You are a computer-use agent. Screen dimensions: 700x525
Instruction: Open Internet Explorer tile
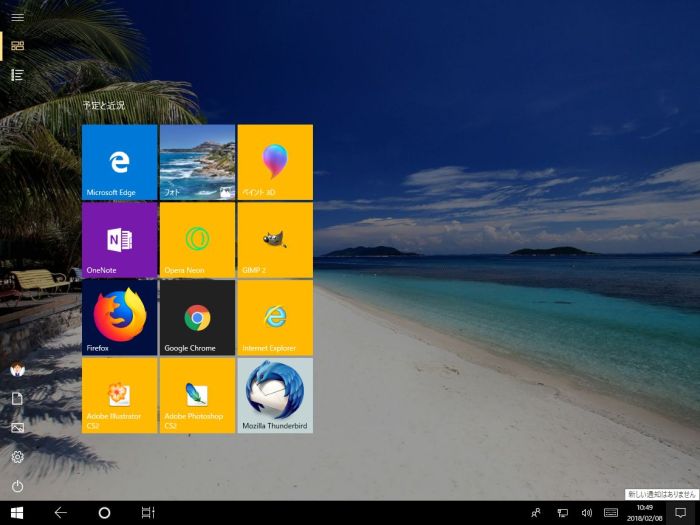tap(275, 317)
